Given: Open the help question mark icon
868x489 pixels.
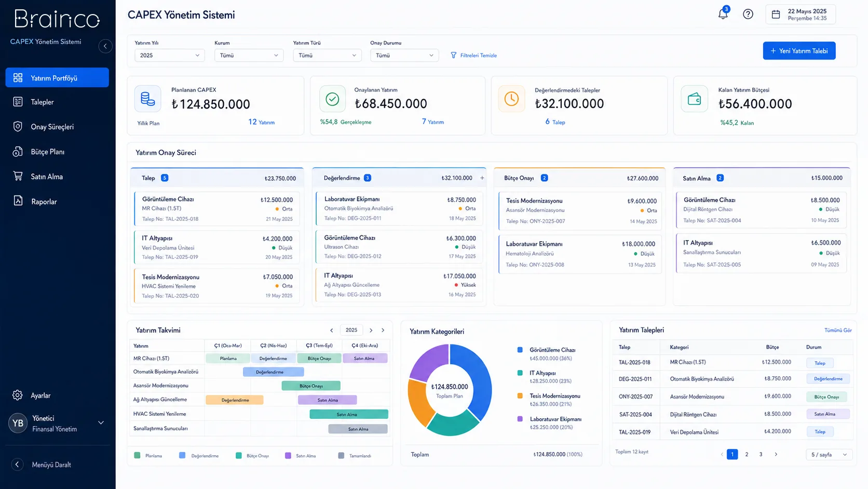Looking at the screenshot, I should [748, 14].
